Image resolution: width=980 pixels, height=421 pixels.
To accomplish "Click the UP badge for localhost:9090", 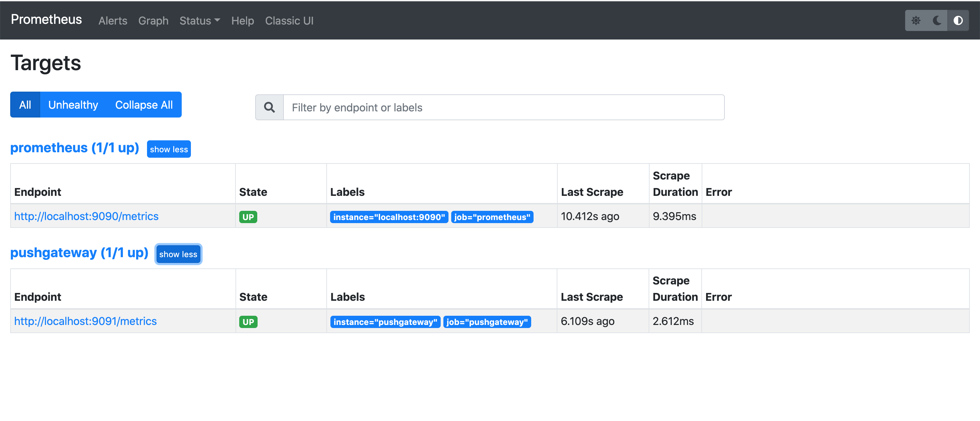I will tap(248, 217).
